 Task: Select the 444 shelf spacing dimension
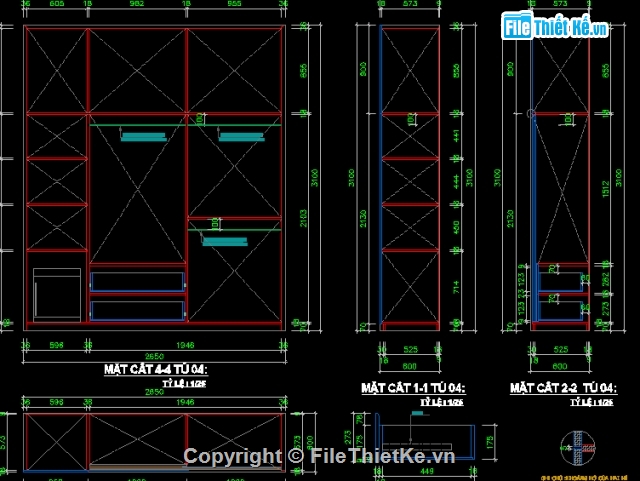pyautogui.click(x=456, y=181)
